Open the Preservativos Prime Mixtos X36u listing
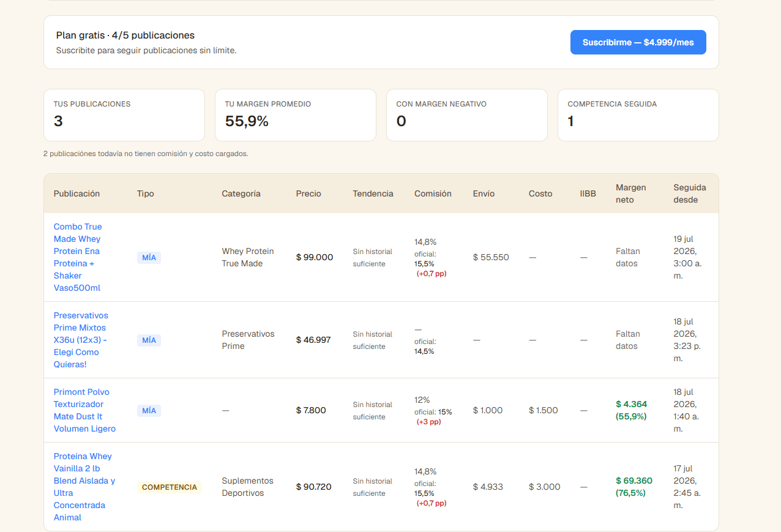 click(81, 340)
